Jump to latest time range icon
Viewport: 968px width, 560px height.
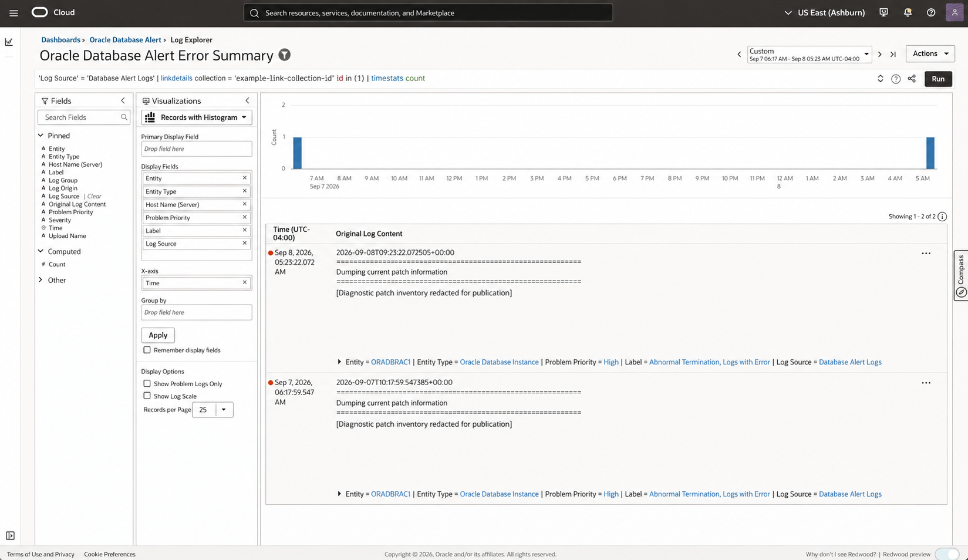tap(893, 54)
